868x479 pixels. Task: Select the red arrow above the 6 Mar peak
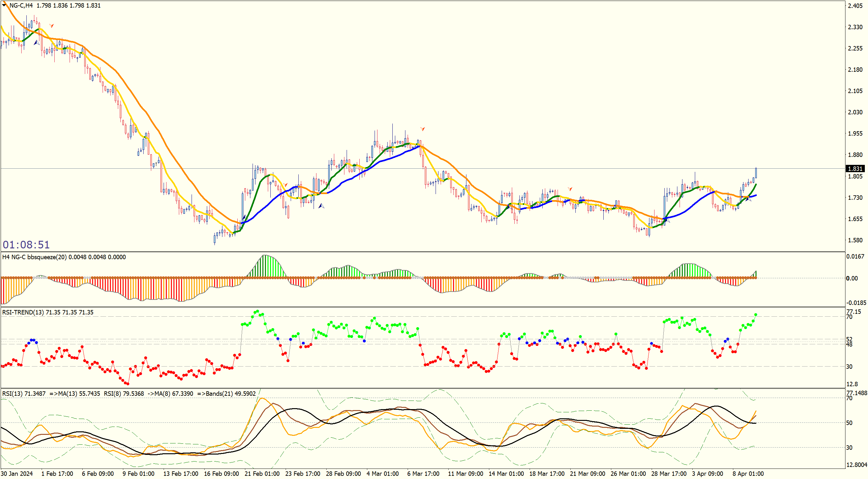point(423,129)
